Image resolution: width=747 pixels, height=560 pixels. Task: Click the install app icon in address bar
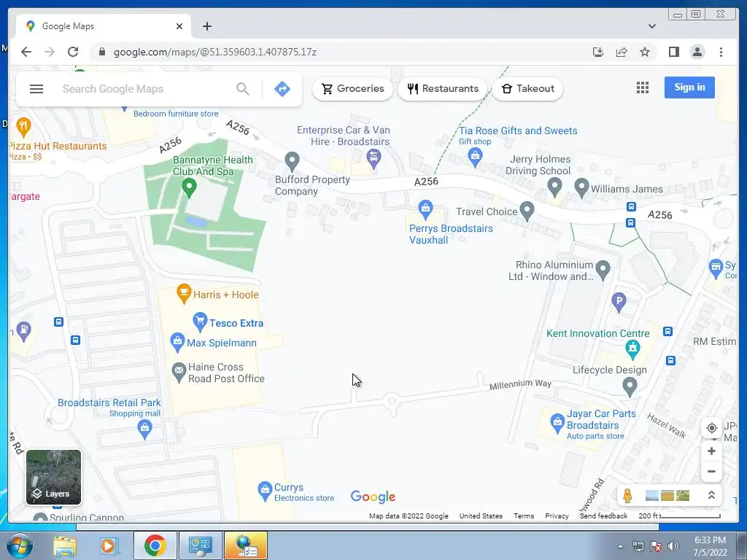coord(598,52)
